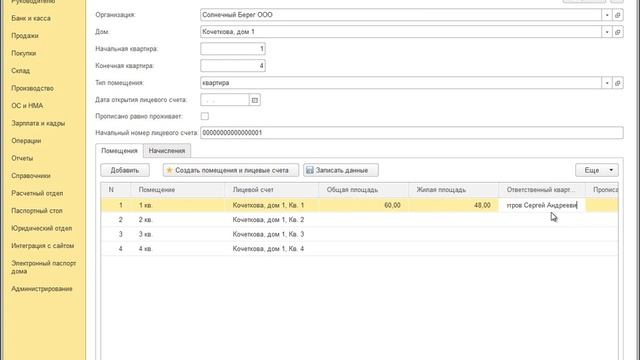Select 'Кочеткова, дом 1, Кв. 1' account cell

tap(272, 205)
